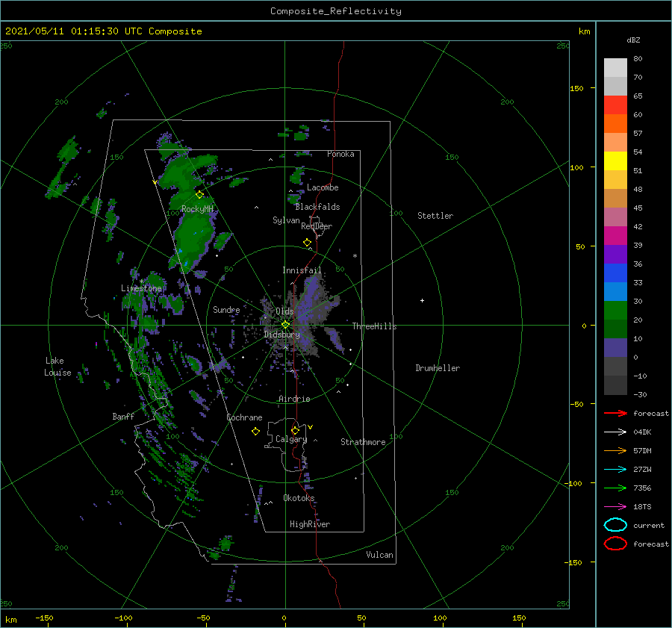Viewport: 672px width, 628px height.
Task: Select the cyan 27ZW arrow icon
Action: (615, 470)
